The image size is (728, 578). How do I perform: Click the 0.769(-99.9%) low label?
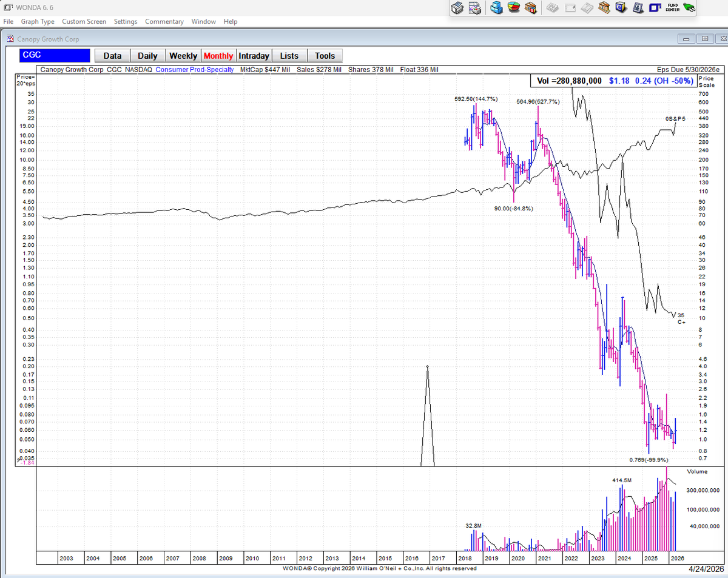click(649, 460)
